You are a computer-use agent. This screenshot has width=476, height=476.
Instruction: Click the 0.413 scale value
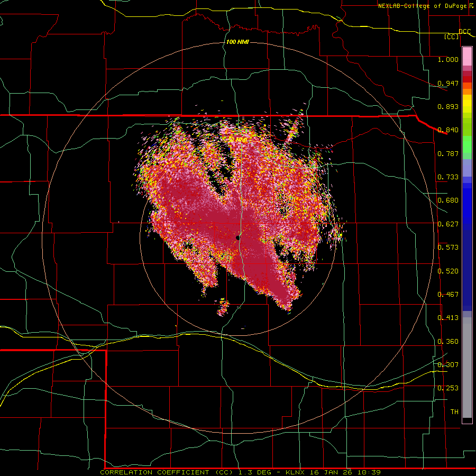click(x=448, y=318)
